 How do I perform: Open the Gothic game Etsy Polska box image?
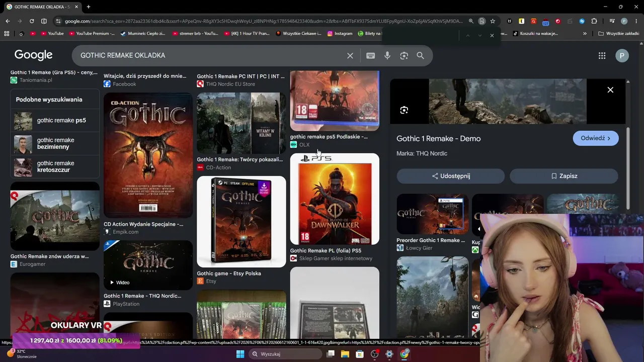click(242, 221)
